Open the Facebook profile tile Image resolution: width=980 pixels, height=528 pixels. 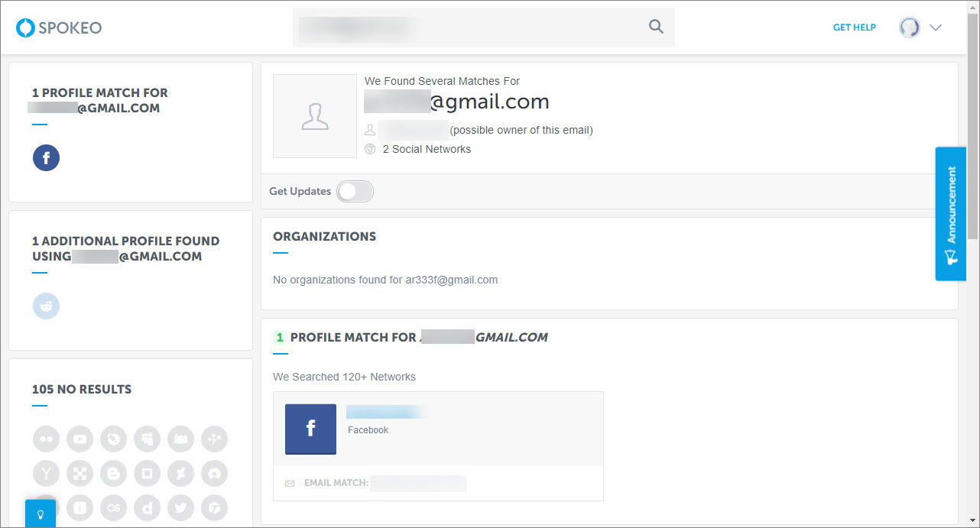(310, 429)
